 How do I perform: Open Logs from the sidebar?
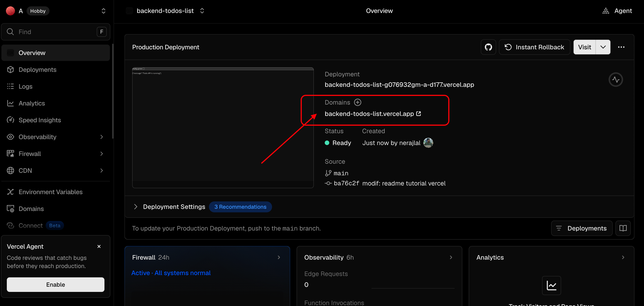[55, 86]
